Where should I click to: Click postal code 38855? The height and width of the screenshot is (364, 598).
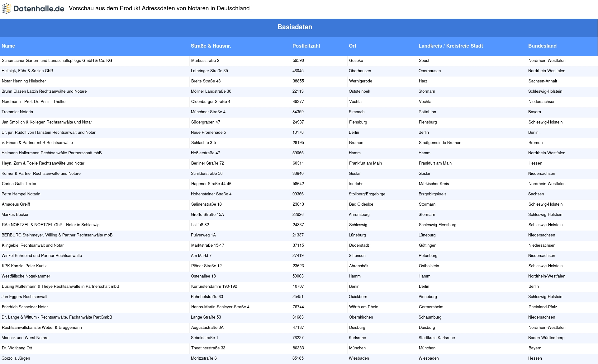pyautogui.click(x=298, y=81)
